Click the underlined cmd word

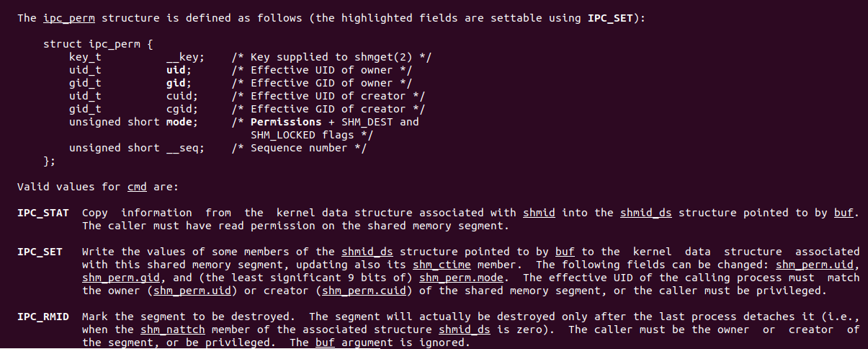click(x=137, y=187)
